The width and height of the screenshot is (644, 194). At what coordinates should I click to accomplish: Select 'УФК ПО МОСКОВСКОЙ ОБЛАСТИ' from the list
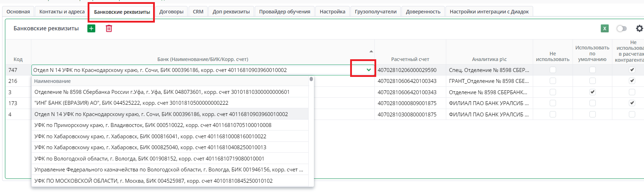point(153,181)
